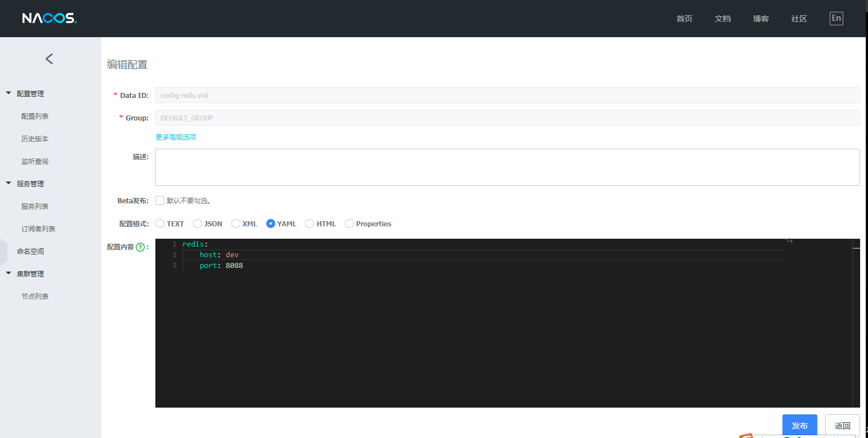Enable the Beta发布 checkbox
Screen dimensions: 868x438
[160, 200]
